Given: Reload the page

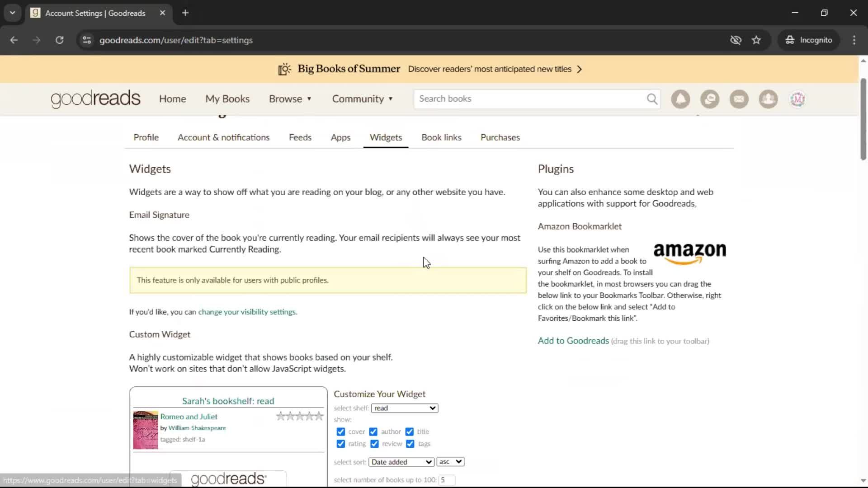Looking at the screenshot, I should click(x=59, y=40).
